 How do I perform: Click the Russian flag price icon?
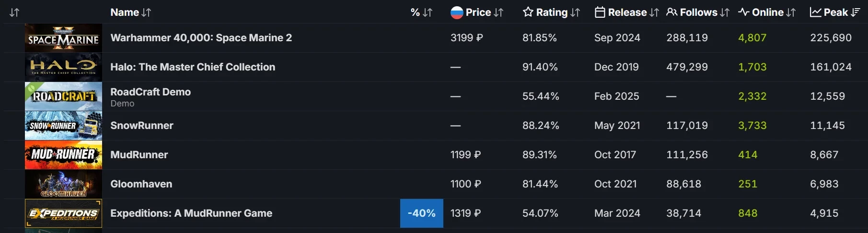coord(457,12)
